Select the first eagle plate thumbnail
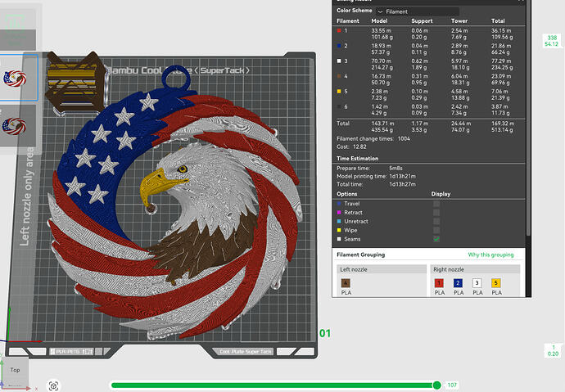 pyautogui.click(x=15, y=78)
